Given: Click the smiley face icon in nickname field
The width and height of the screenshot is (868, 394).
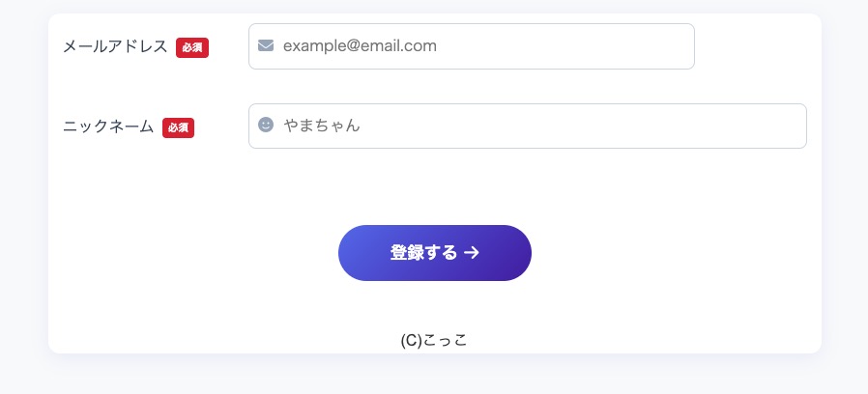Looking at the screenshot, I should 266,125.
